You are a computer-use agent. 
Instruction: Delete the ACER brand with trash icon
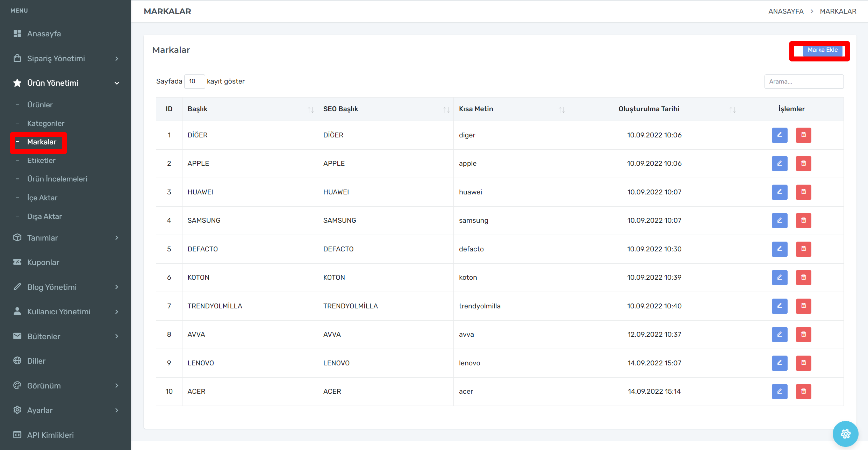(x=803, y=391)
